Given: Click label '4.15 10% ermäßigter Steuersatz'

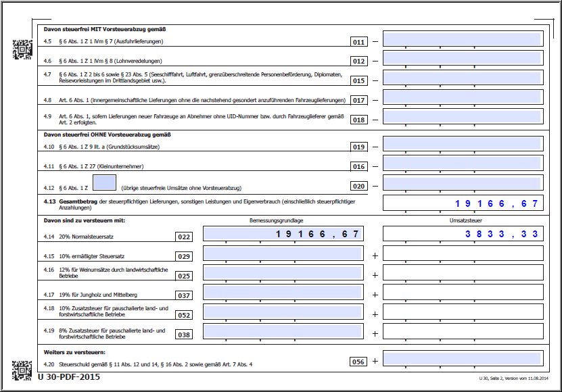Looking at the screenshot, I should (85, 256).
